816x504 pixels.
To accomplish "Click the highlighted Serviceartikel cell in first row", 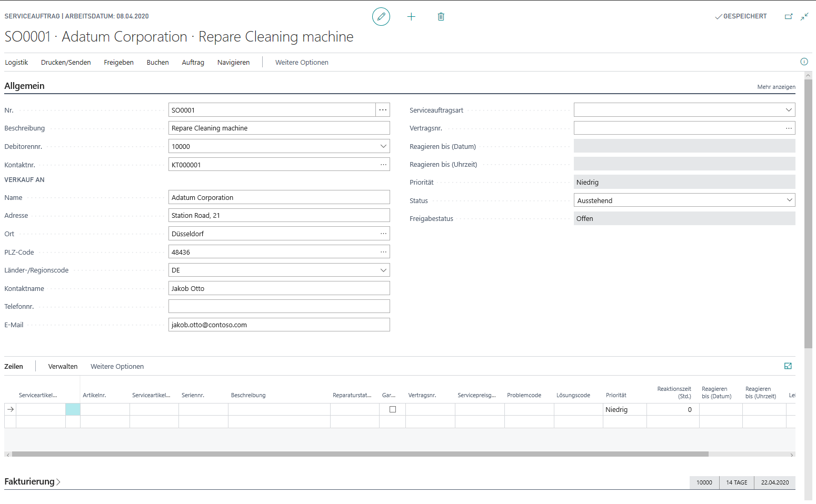I will pos(73,409).
